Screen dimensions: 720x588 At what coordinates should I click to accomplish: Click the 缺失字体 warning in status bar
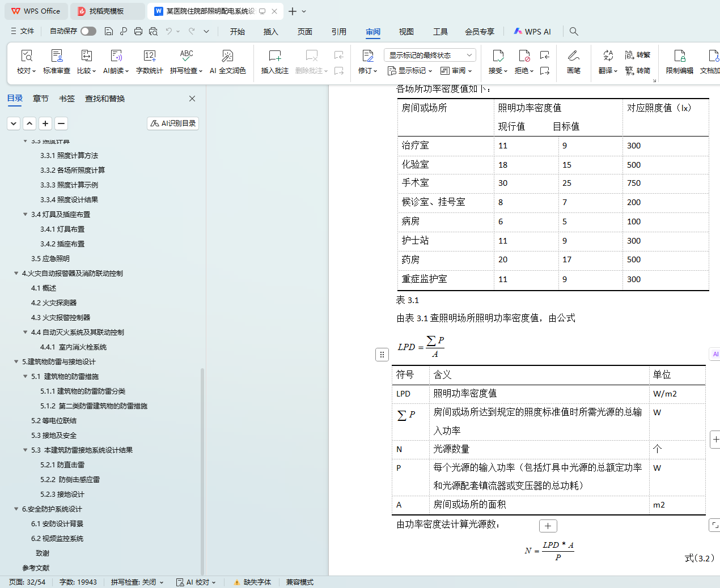pos(252,582)
